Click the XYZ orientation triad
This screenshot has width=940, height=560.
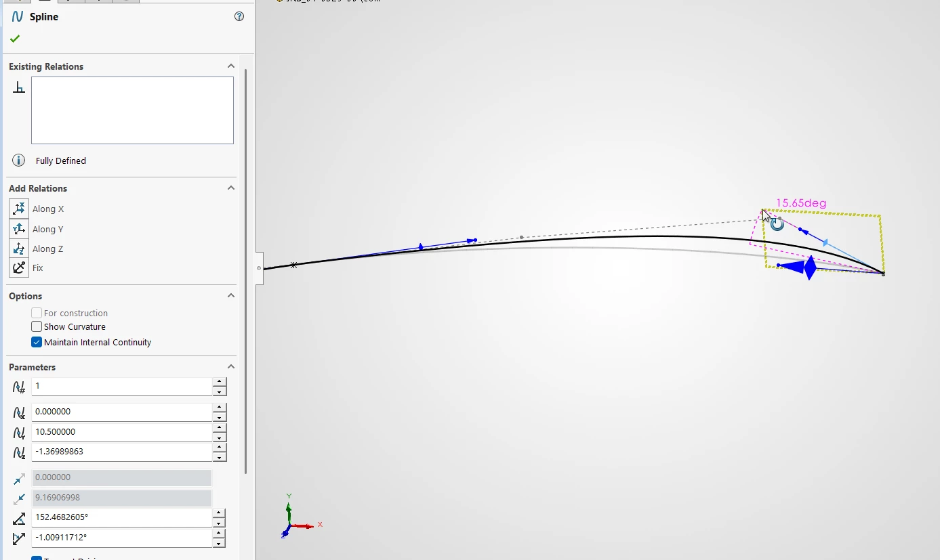point(300,516)
